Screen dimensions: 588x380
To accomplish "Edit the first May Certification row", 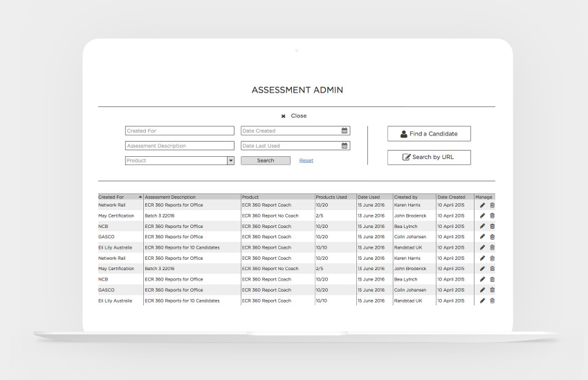I will point(482,216).
